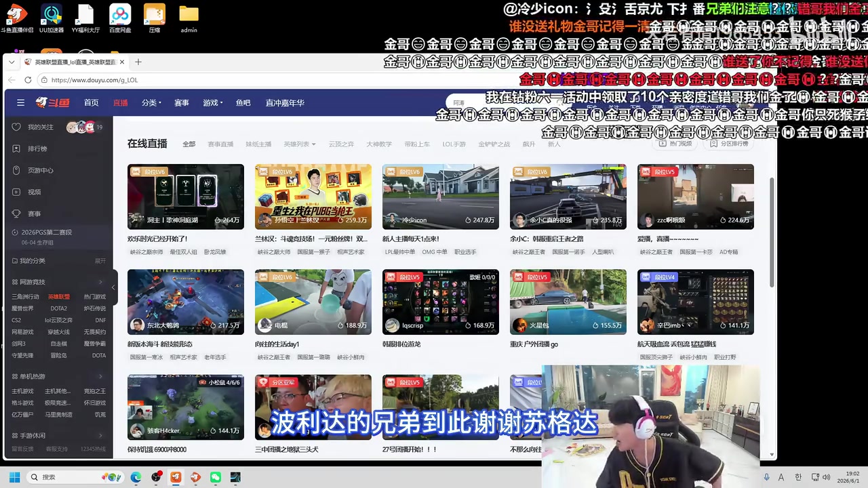
Task: Select the 金铲铲之战 filter tab
Action: click(494, 144)
